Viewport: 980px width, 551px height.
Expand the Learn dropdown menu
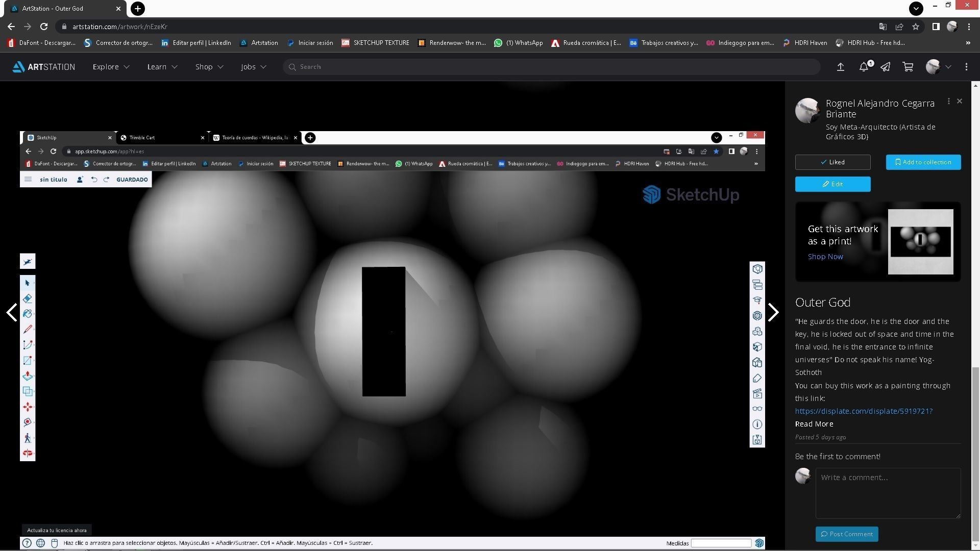click(x=162, y=67)
